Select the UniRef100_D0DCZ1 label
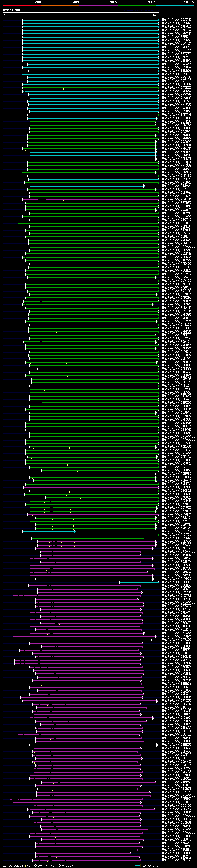The width and height of the screenshot is (197, 868). point(177,589)
